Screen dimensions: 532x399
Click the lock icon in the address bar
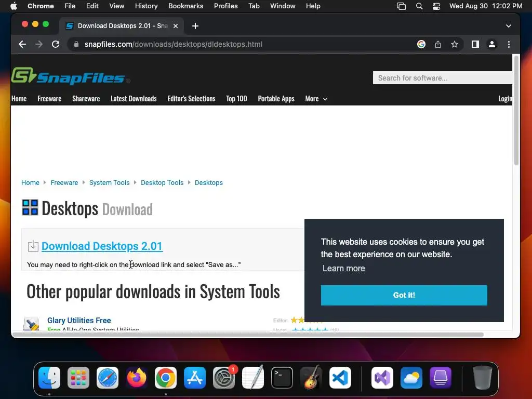(x=76, y=44)
